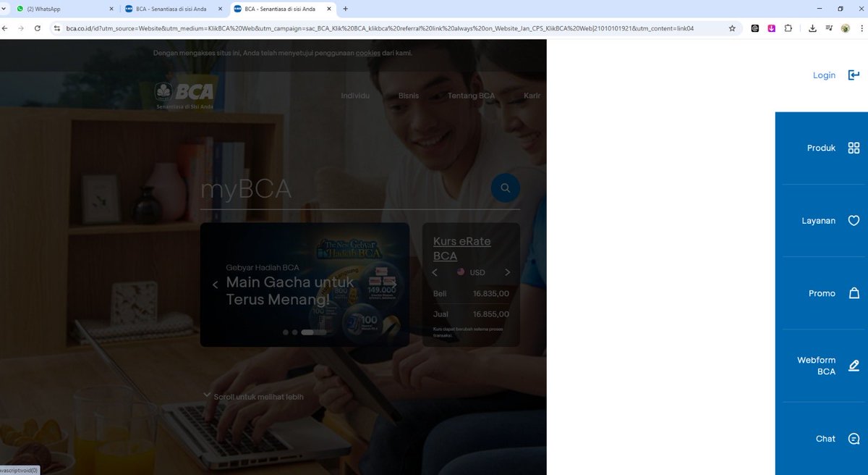868x475 pixels.
Task: Click the Jual rate 16.855,00
Action: (x=491, y=314)
